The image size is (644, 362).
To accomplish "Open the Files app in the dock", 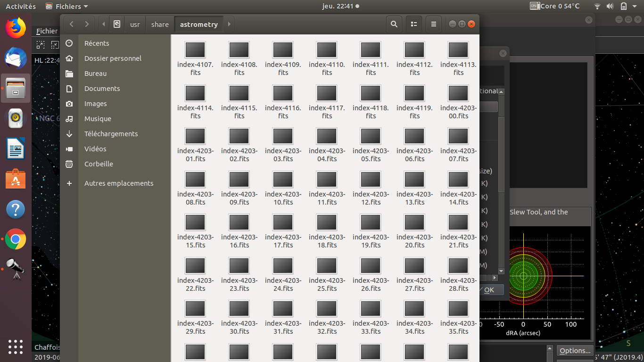I will tap(16, 88).
